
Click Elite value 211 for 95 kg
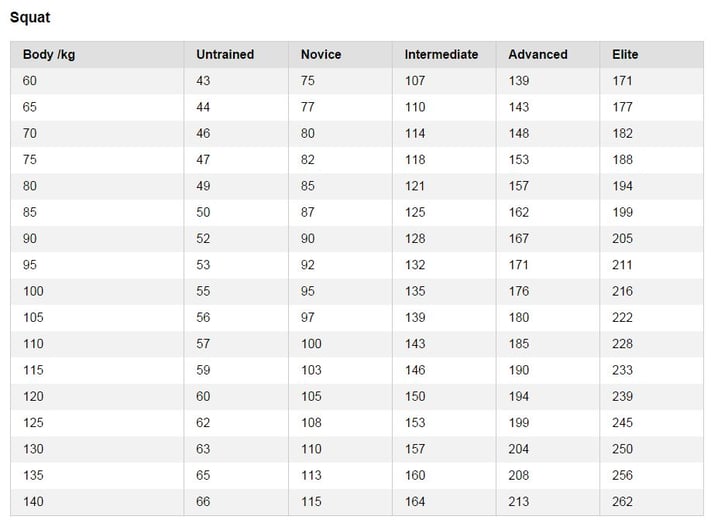click(x=622, y=265)
